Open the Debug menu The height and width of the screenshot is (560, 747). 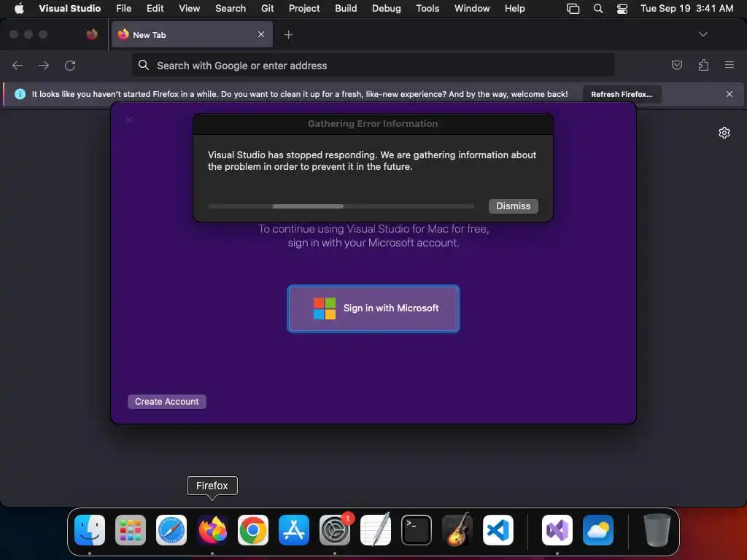(x=387, y=9)
